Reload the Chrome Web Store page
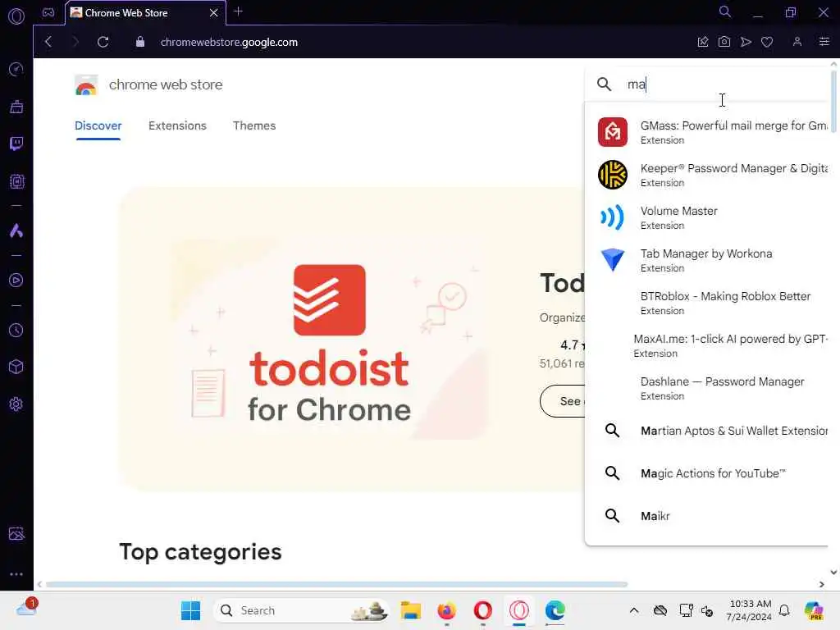840x630 pixels. (x=103, y=42)
